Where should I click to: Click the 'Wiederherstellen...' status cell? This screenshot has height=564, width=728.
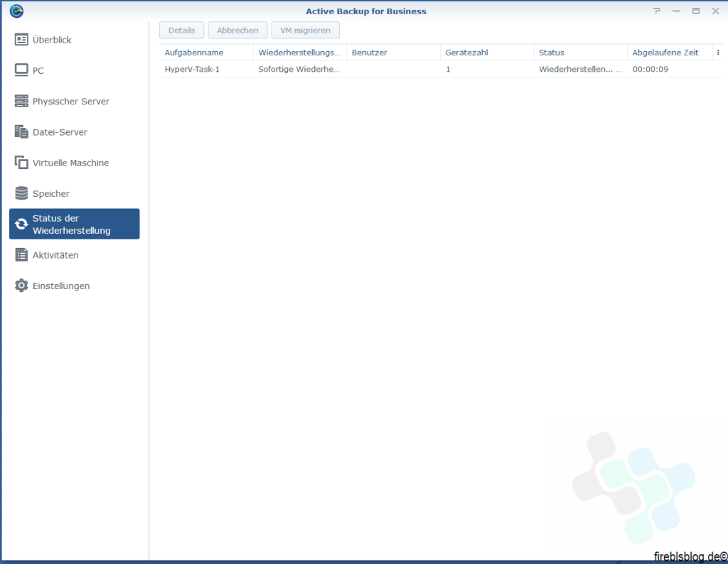580,69
